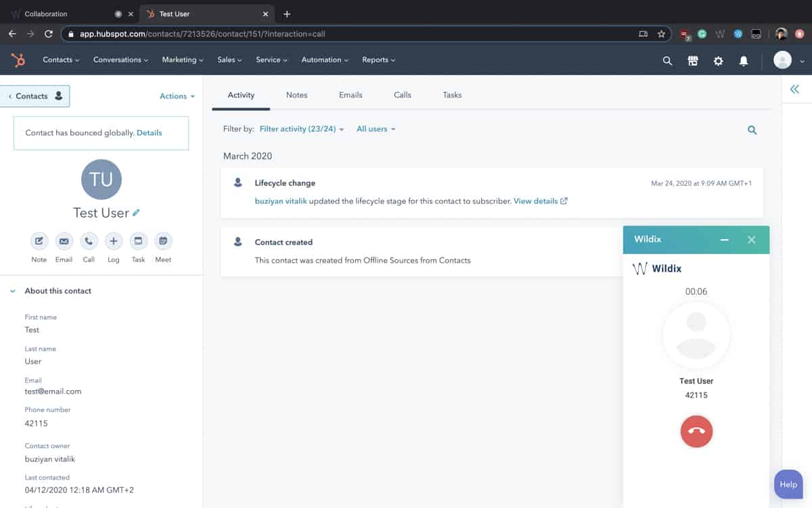Expand the All users filter dropdown

tap(376, 129)
